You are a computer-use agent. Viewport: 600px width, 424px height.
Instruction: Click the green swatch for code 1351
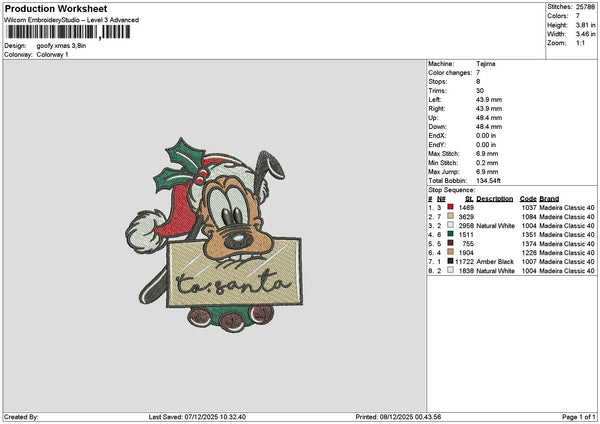pos(450,234)
